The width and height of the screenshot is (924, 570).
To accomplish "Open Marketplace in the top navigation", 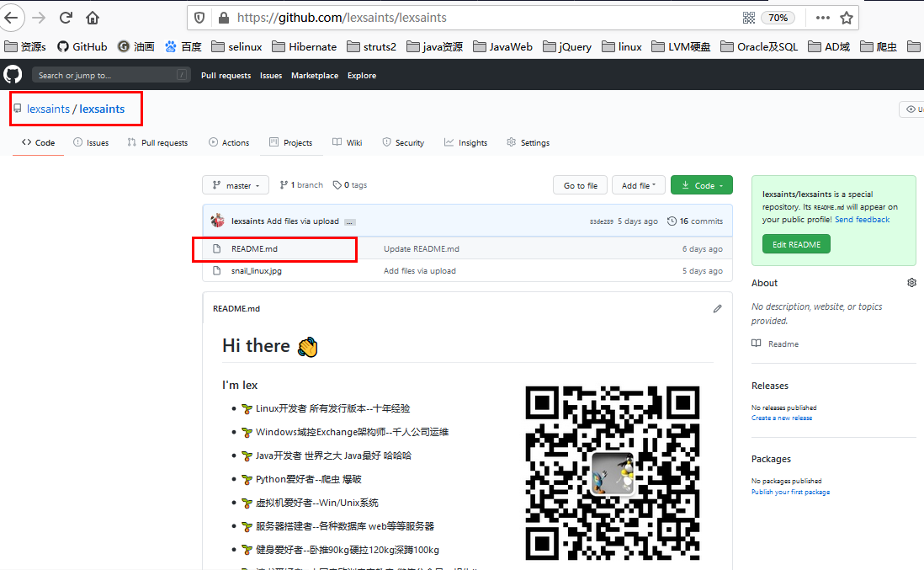I will [x=315, y=76].
